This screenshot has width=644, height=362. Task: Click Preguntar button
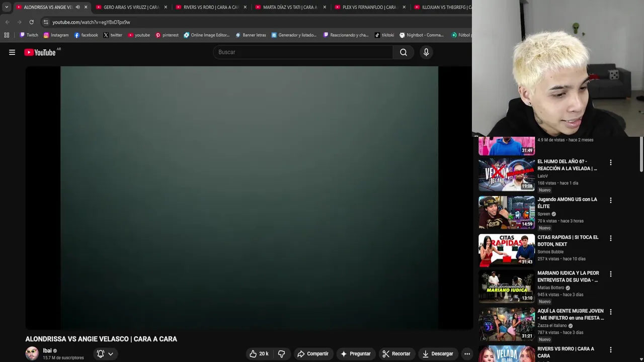coord(355,354)
